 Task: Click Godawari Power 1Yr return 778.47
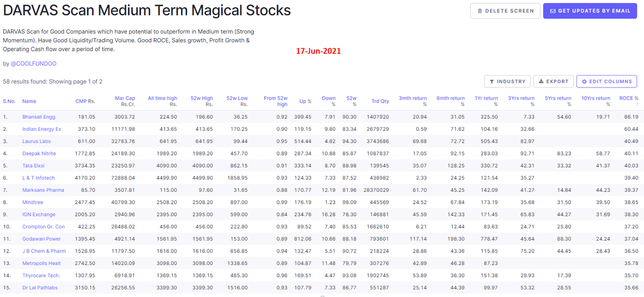click(x=489, y=239)
